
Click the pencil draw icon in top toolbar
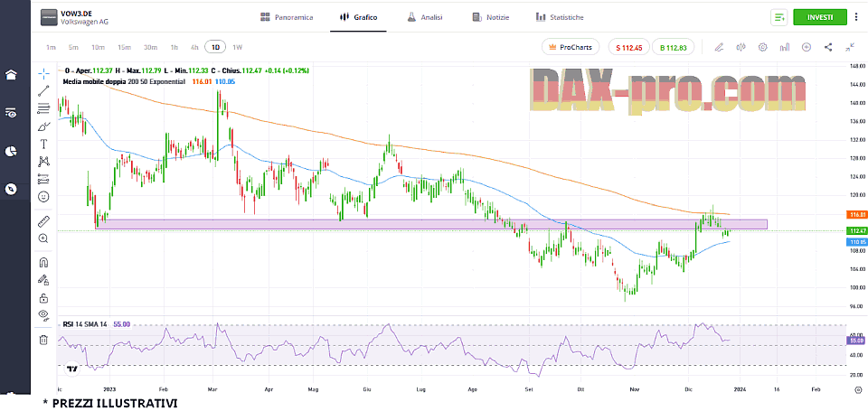click(719, 48)
